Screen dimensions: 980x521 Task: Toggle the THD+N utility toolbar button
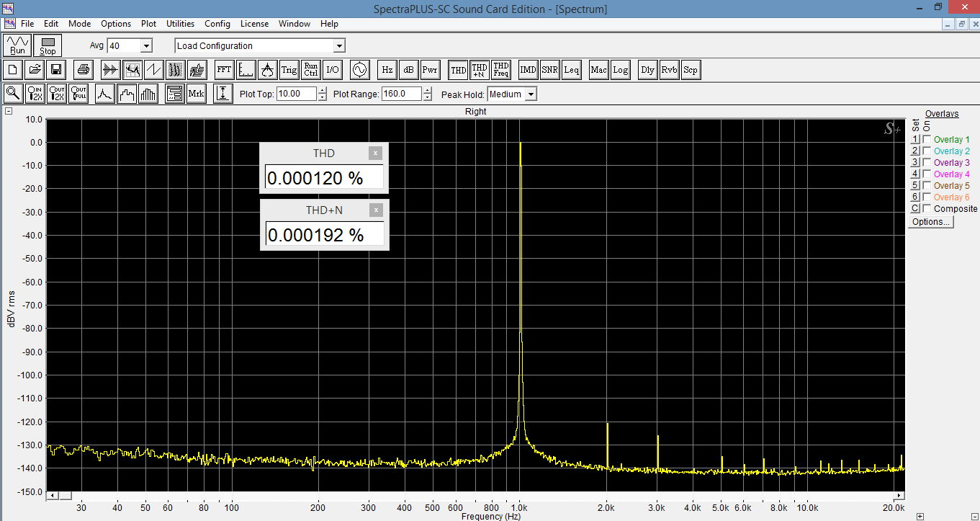480,70
